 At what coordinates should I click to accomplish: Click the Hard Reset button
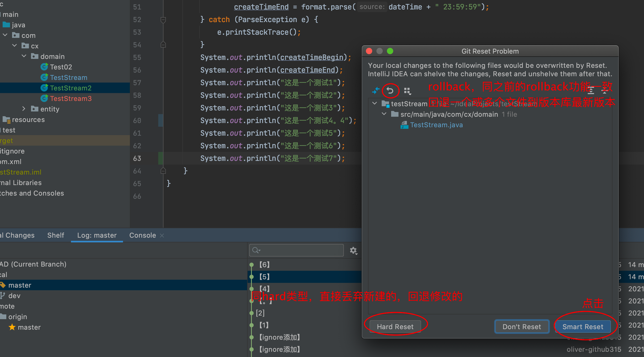coord(395,327)
